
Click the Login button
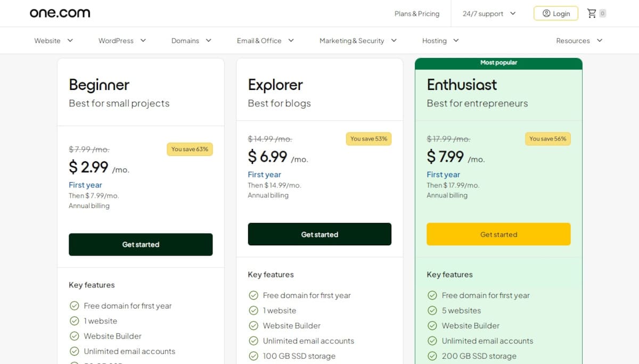click(555, 13)
